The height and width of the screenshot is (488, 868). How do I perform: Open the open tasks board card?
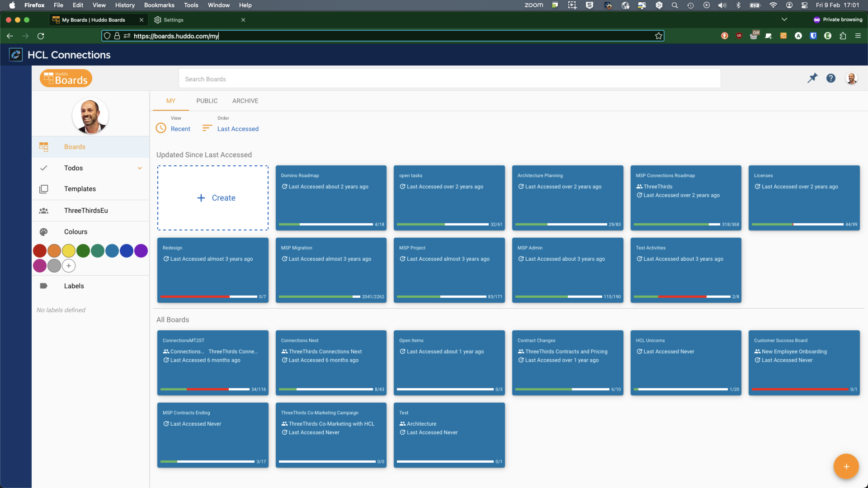tap(449, 198)
